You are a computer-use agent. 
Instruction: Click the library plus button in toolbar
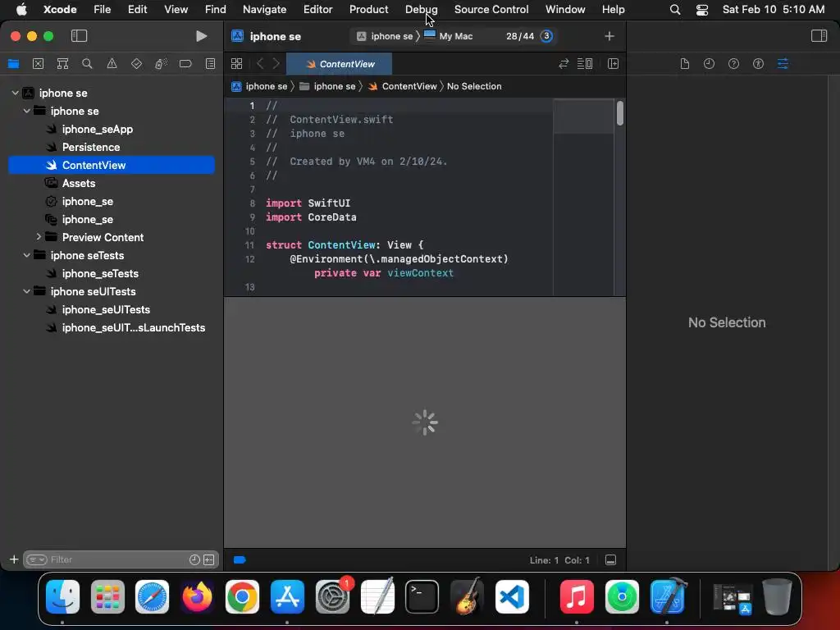tap(609, 36)
